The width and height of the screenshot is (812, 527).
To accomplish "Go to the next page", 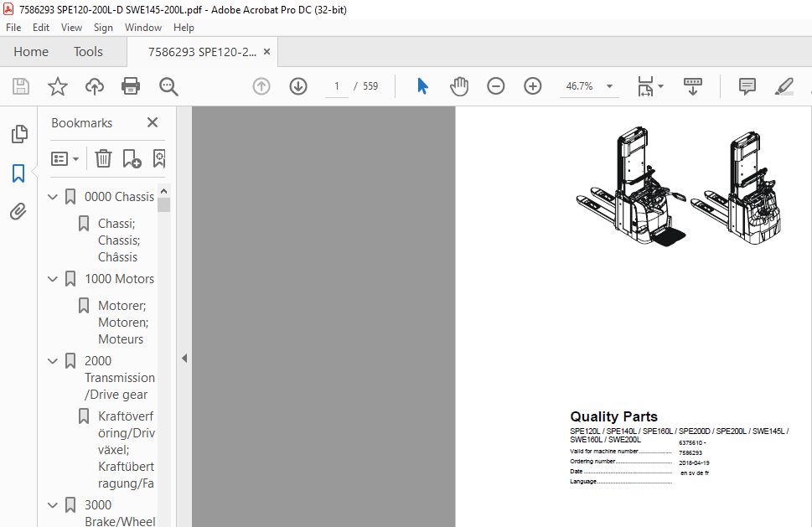I will click(x=298, y=86).
